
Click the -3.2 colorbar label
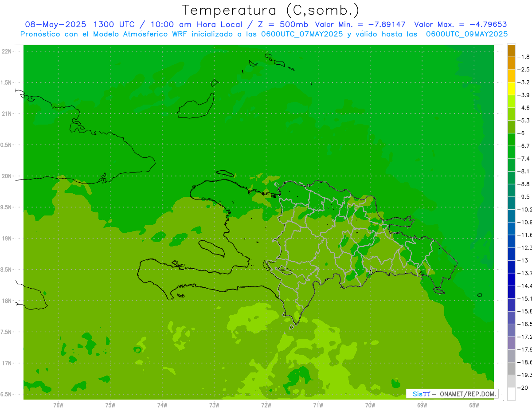(523, 82)
